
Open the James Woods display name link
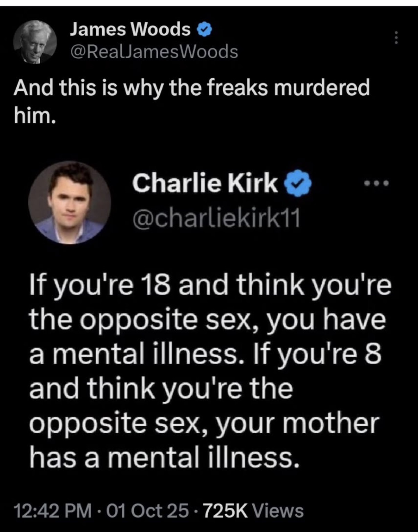[x=130, y=30]
